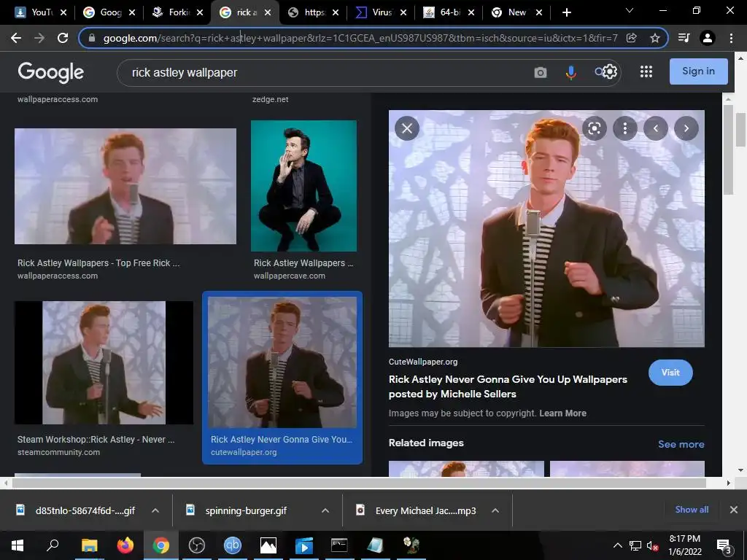Open Chrome profile avatar
Screen dimensions: 747x560
(708, 38)
